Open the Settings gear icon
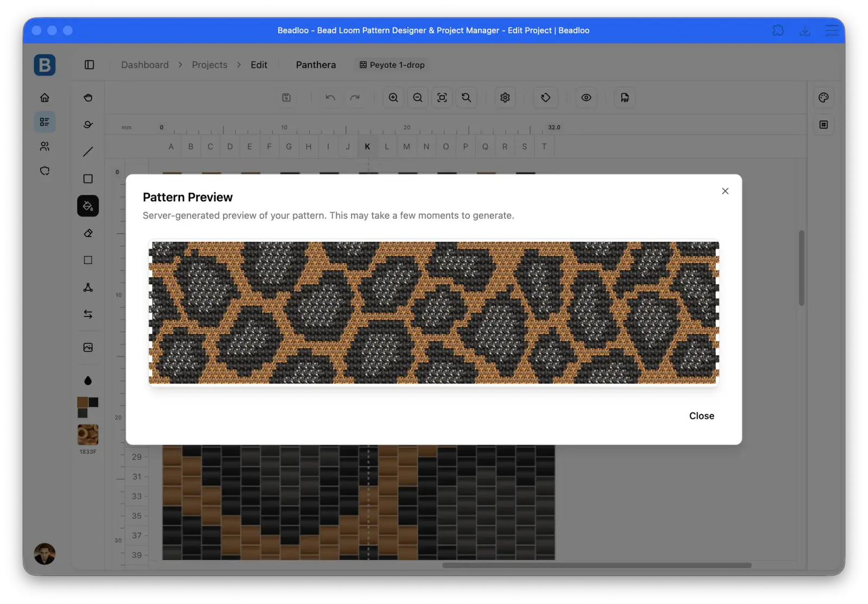 (505, 98)
